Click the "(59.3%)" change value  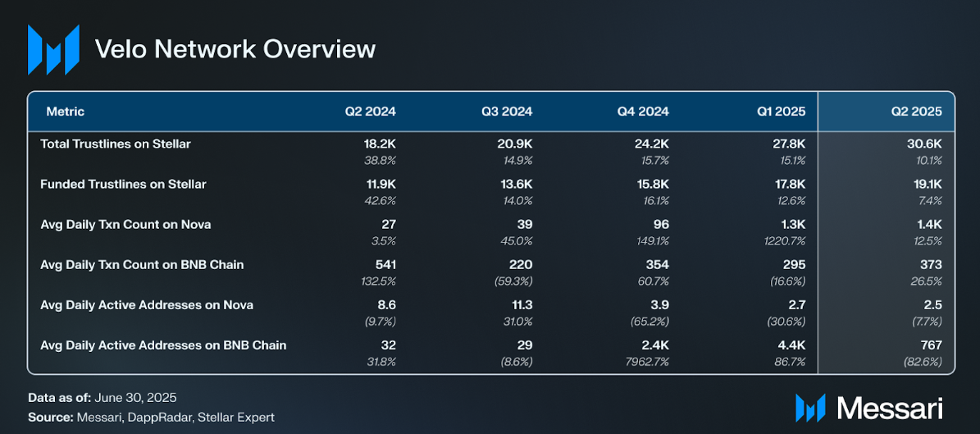click(514, 282)
